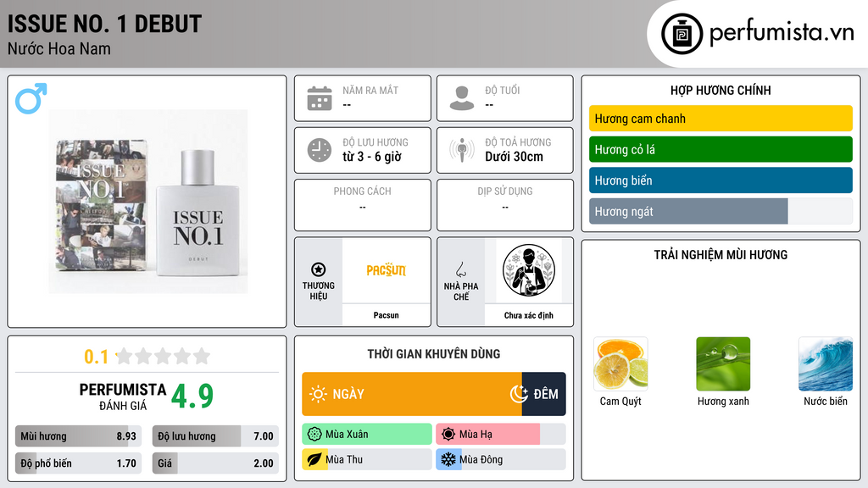Click the Giá 2.00 rating bar
This screenshot has width=868, height=488.
click(215, 463)
